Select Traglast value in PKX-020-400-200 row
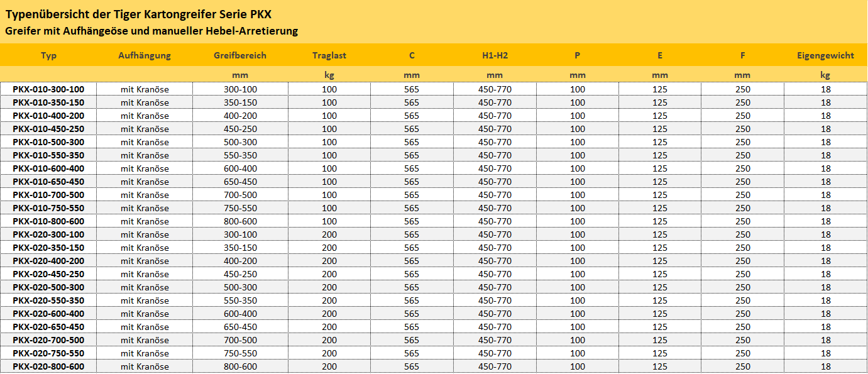Viewport: 868px width, 374px height. [329, 261]
